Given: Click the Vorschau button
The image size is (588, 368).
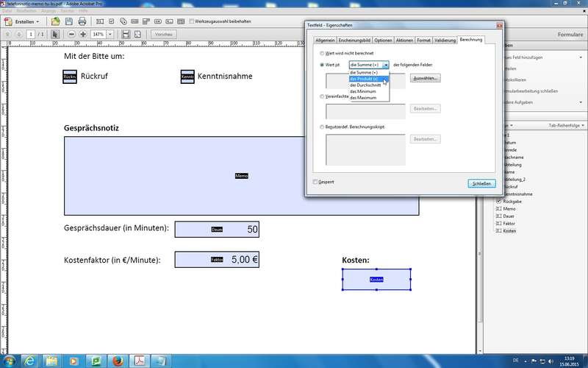Looking at the screenshot, I should pos(163,34).
